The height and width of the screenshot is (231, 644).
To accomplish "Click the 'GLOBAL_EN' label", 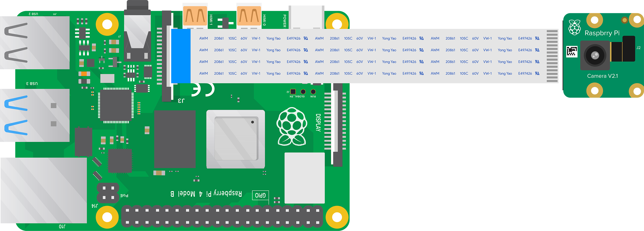I will [297, 97].
